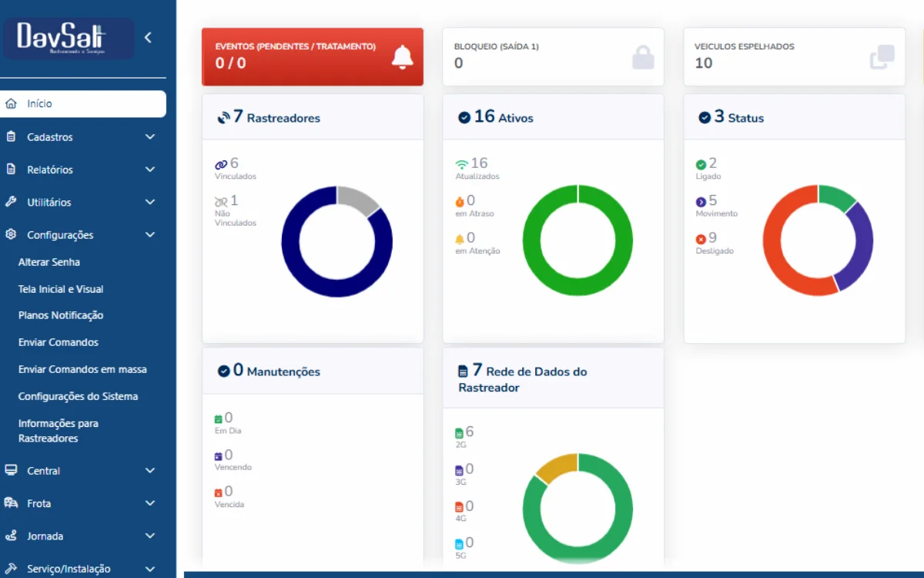
Task: Open the Bloqueio (Saída 1) card
Action: click(x=553, y=57)
